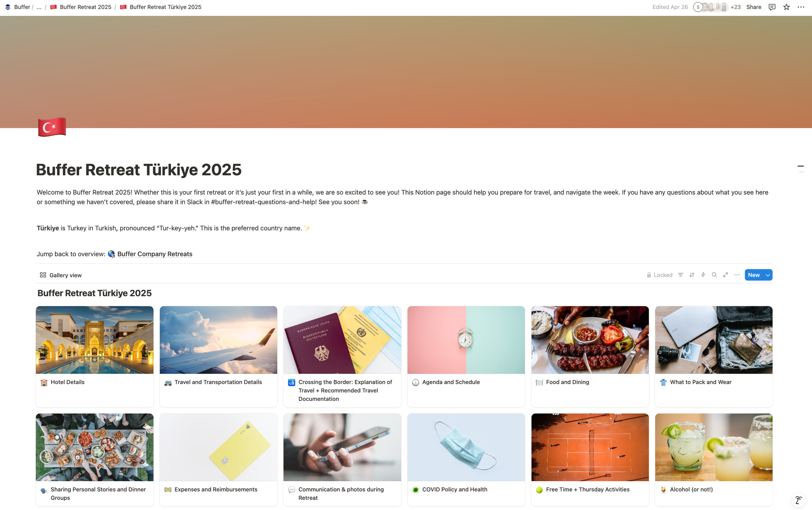Image resolution: width=812 pixels, height=510 pixels.
Task: Open automations lightning bolt icon
Action: (x=703, y=275)
